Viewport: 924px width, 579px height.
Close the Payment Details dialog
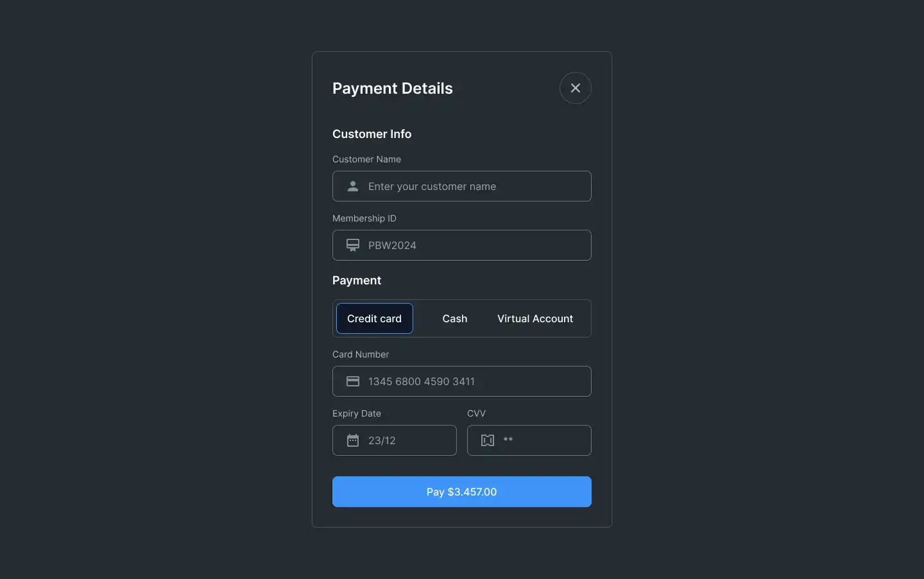[x=576, y=88]
